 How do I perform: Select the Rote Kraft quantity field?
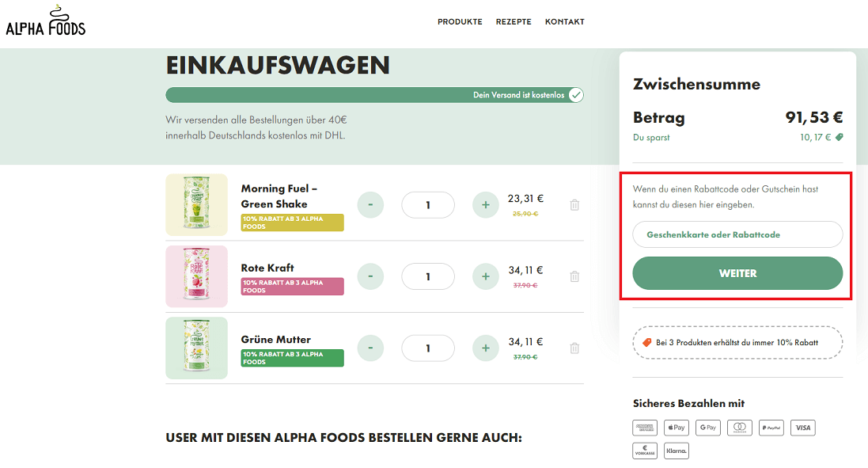pyautogui.click(x=428, y=276)
